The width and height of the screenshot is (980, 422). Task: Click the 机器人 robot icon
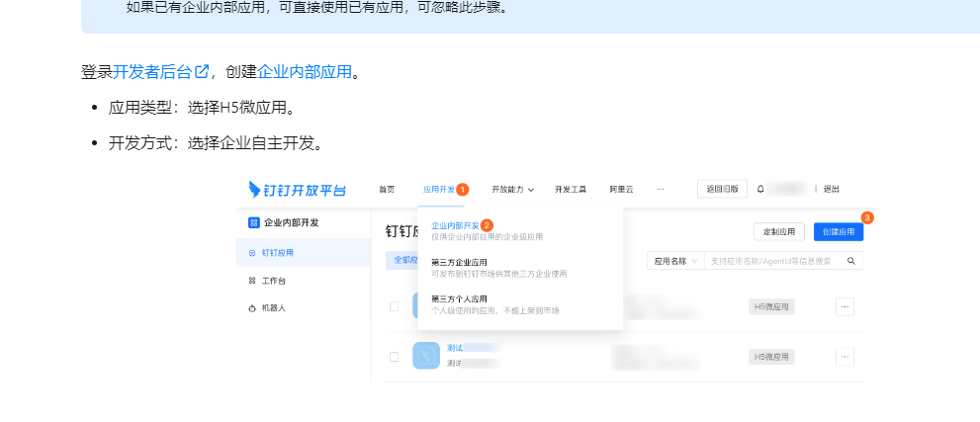click(252, 308)
